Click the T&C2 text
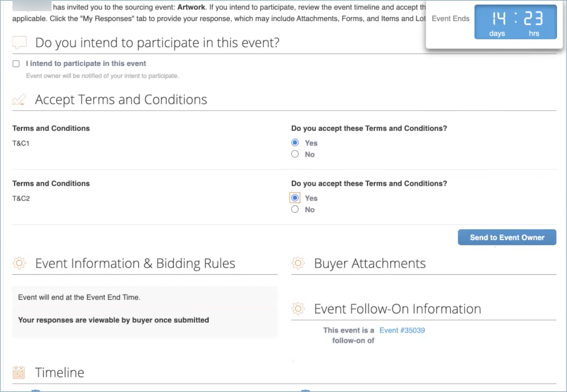Screen dimensions: 567x392 pyautogui.click(x=21, y=198)
